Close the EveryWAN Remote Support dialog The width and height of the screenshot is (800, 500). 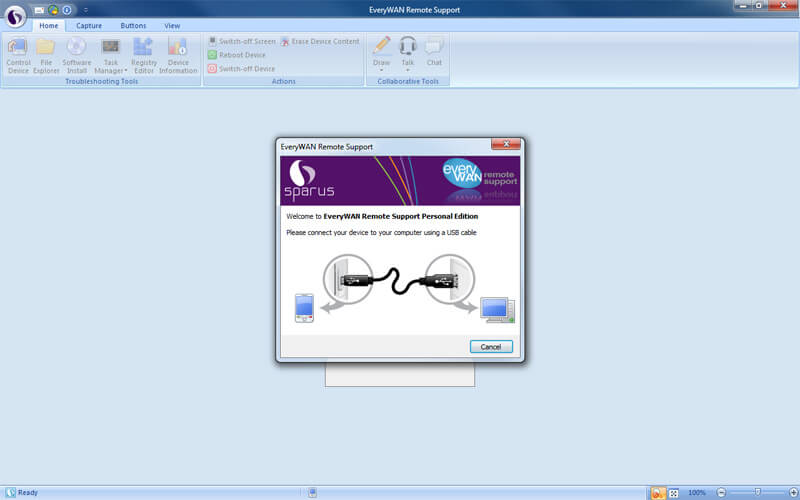coord(506,144)
